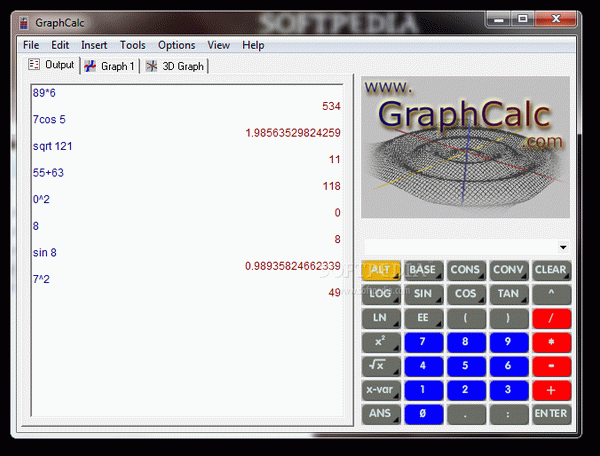Click the CLEAR button
Screen dimensions: 600x456
551,270
